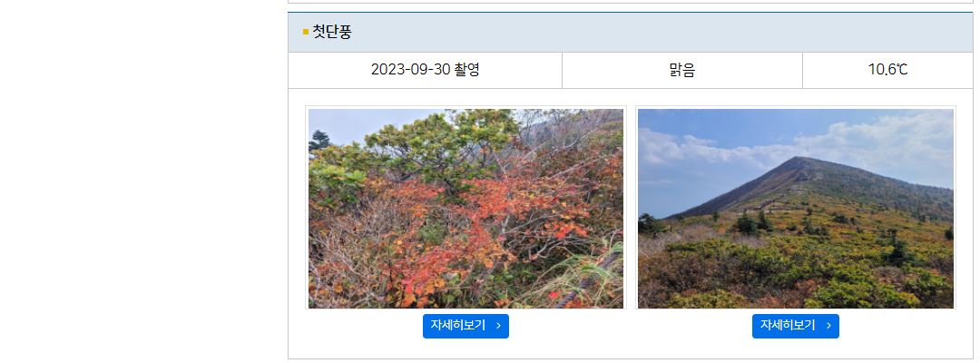Click the 자세히보기 button under the mountain photo
The height and width of the screenshot is (363, 980).
click(x=795, y=326)
